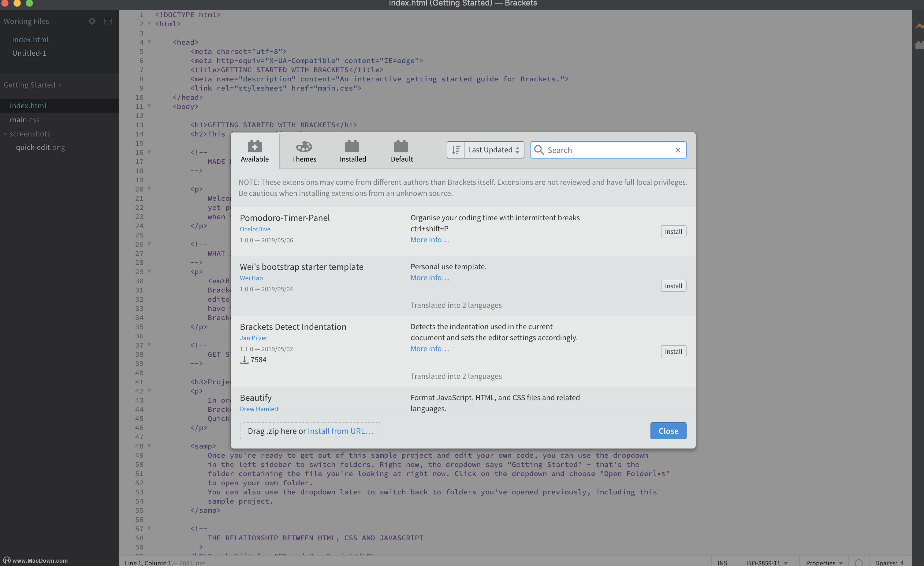Collapse the html tag fold on line 2
The height and width of the screenshot is (566, 924).
click(149, 24)
